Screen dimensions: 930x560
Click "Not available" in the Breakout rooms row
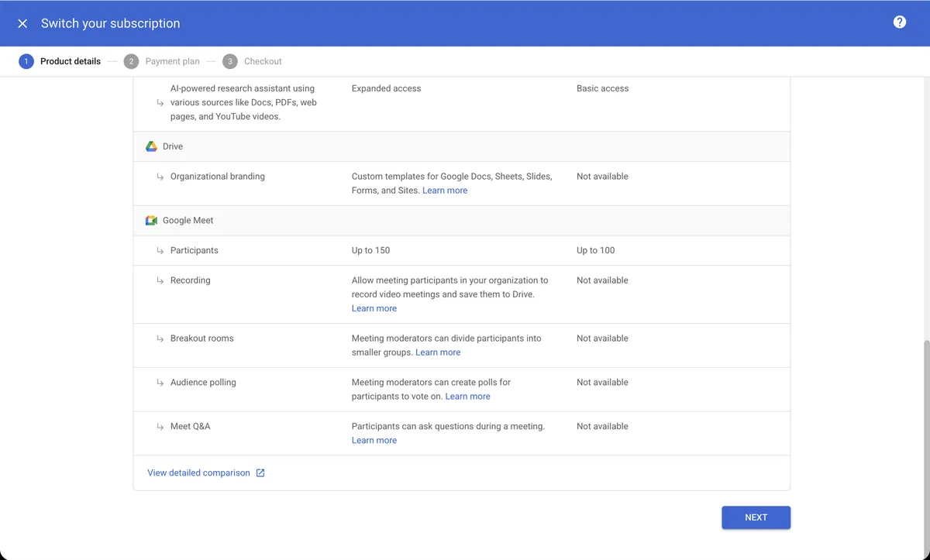[602, 338]
